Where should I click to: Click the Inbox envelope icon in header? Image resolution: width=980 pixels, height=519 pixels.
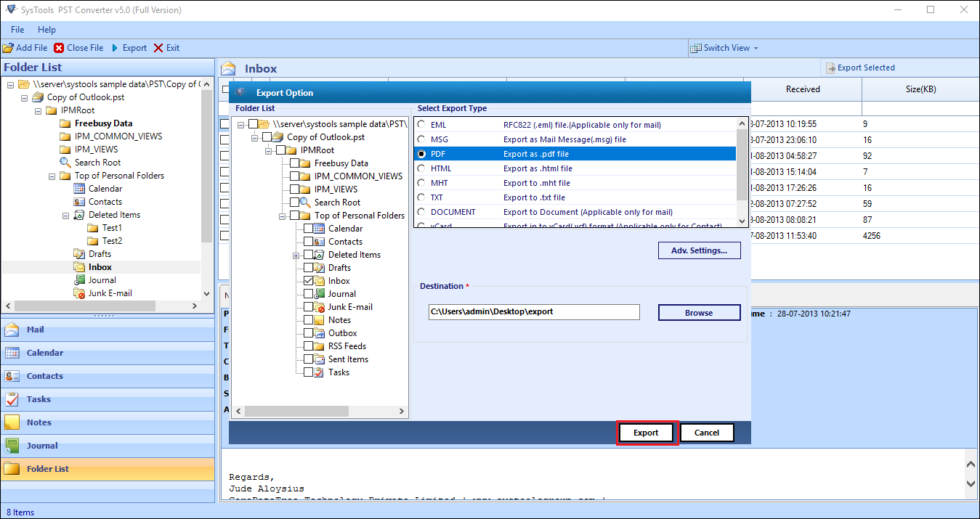pos(229,69)
